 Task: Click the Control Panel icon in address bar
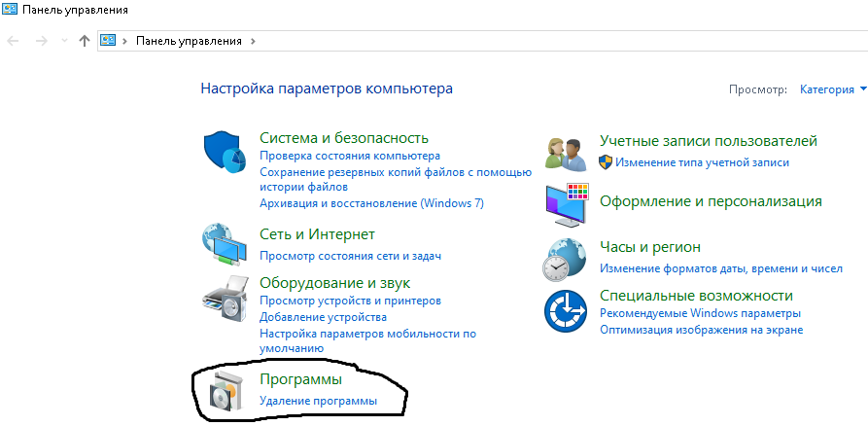[107, 41]
